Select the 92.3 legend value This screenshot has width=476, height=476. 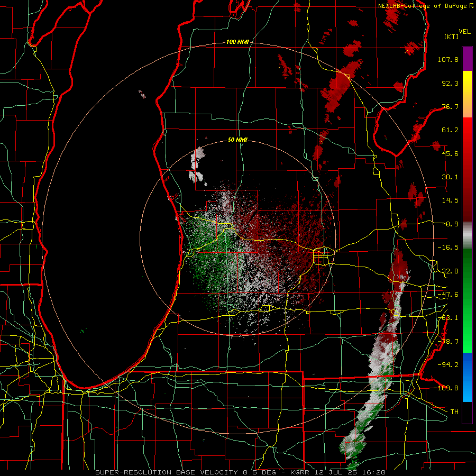click(450, 83)
